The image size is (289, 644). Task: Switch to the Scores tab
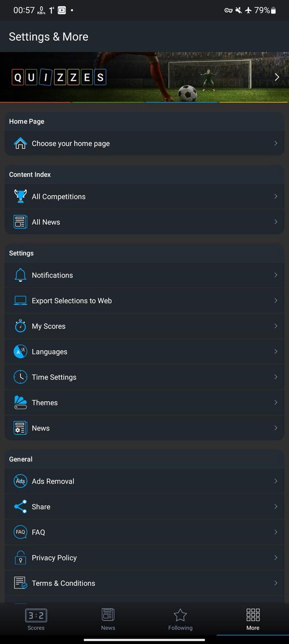point(36,620)
